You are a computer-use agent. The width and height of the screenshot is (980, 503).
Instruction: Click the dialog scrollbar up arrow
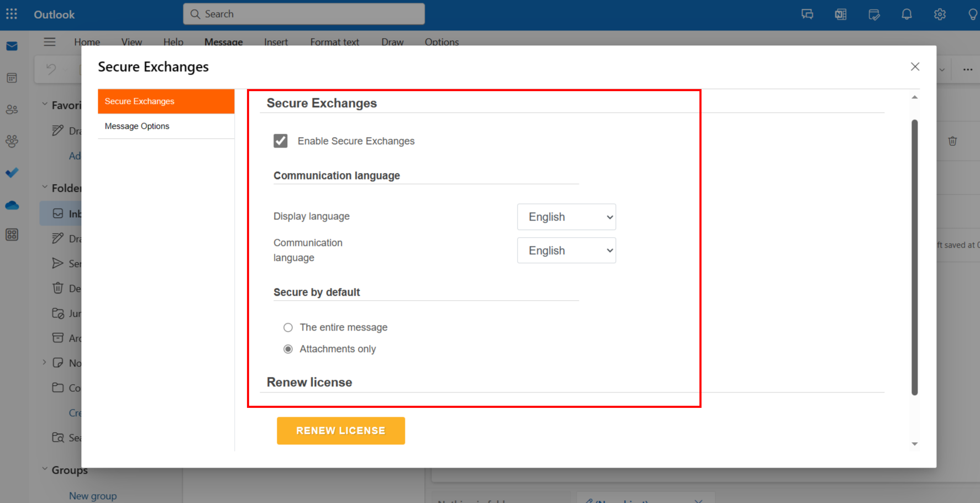(915, 97)
